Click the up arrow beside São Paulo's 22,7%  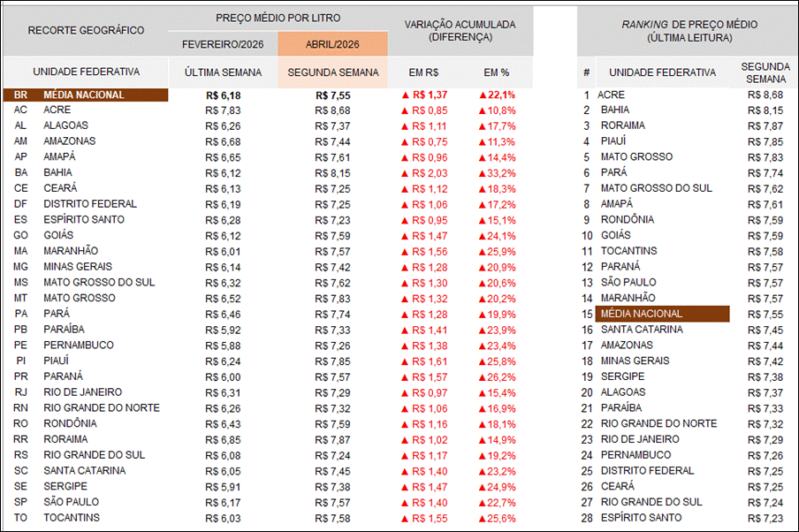tap(483, 502)
